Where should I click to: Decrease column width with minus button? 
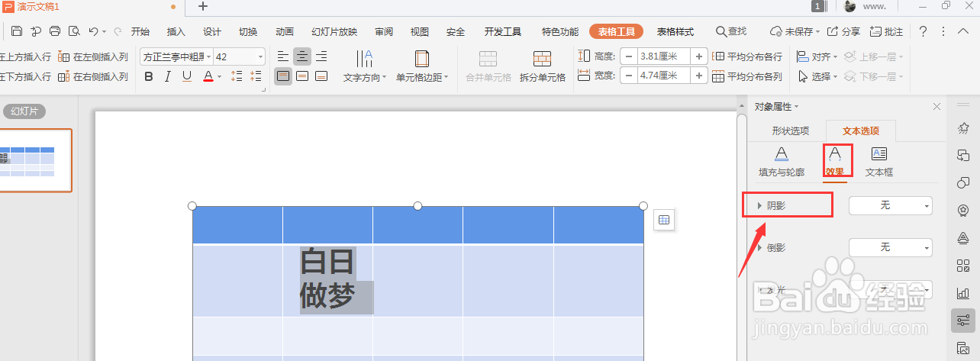pos(628,76)
